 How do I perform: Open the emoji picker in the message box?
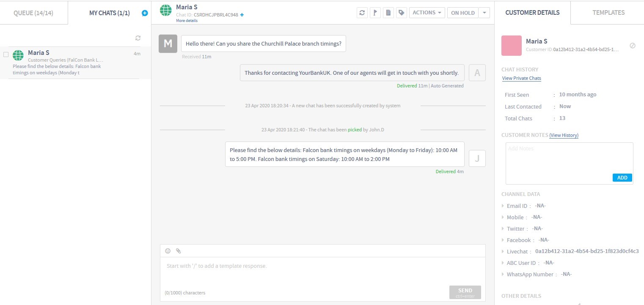[168, 251]
